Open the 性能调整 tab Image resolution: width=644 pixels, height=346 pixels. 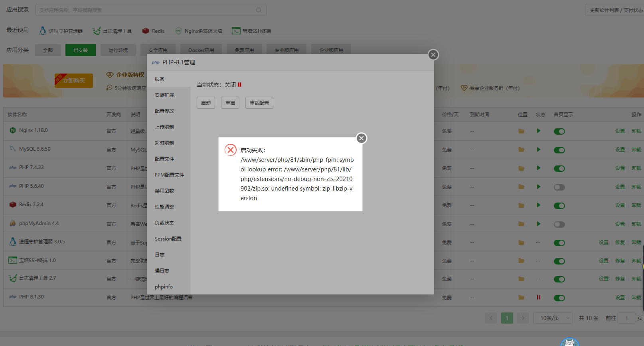tap(169, 207)
